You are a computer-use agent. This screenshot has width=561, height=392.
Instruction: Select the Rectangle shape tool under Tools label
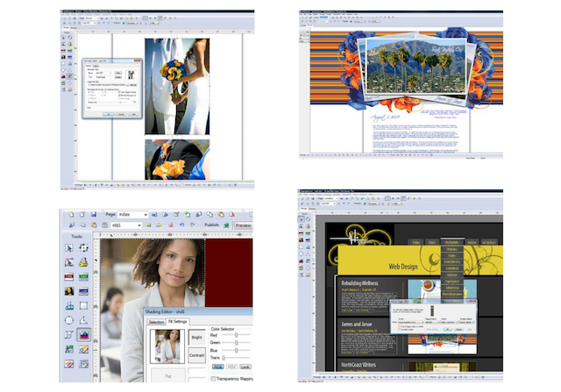coord(83,306)
